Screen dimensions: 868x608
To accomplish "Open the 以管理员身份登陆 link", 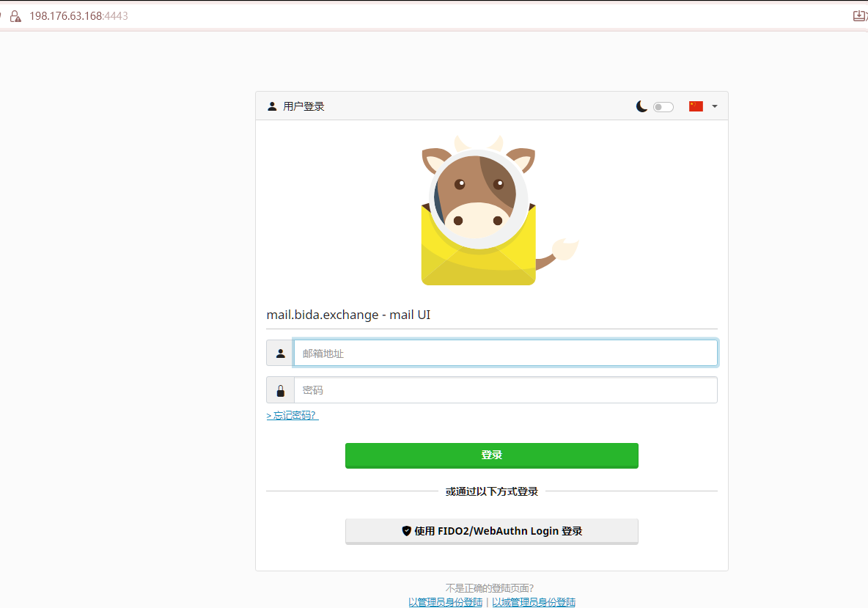I will [445, 602].
